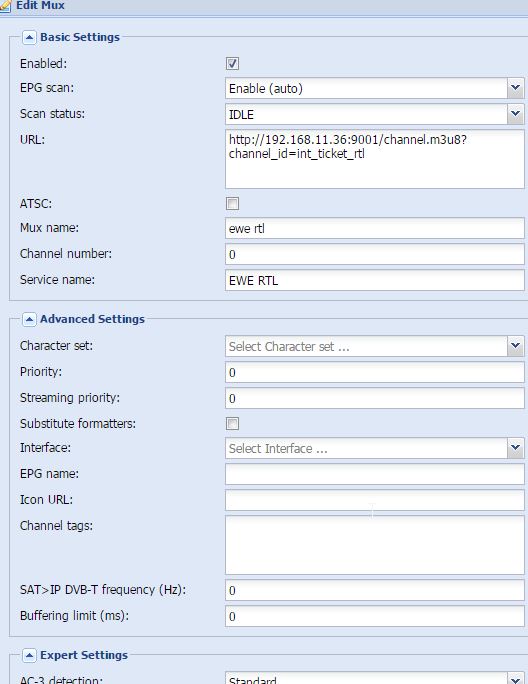Click the Buffering limit (ms) field
This screenshot has width=528, height=684.
tap(375, 616)
